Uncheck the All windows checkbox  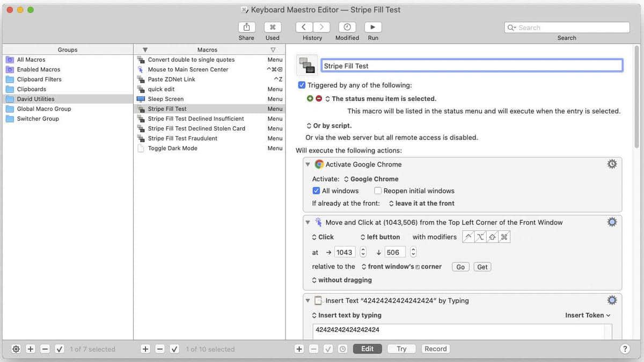(x=316, y=191)
